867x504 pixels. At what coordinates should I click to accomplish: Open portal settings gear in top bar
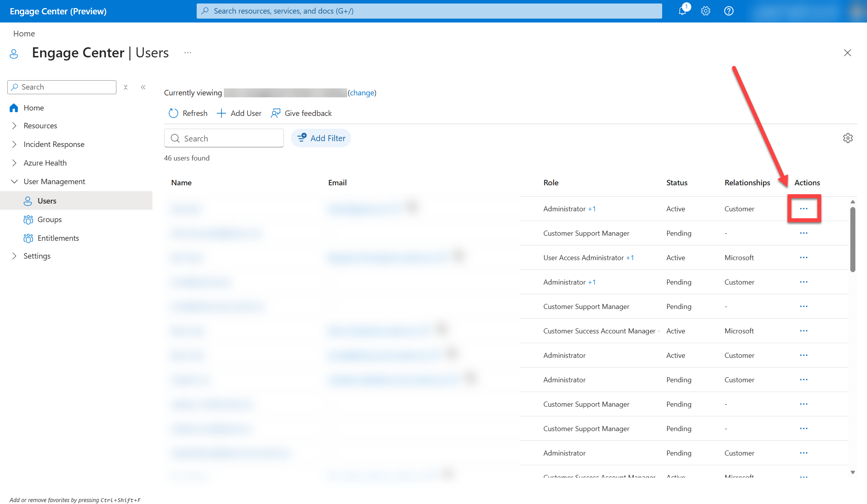click(705, 11)
